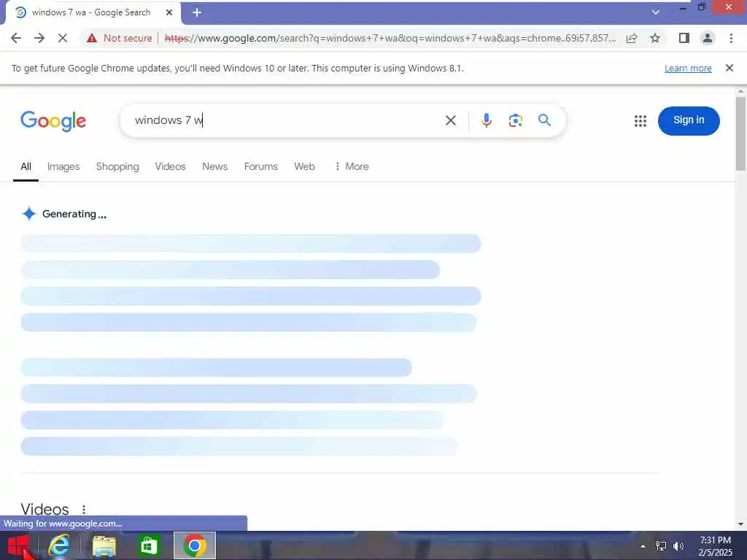
Task: Open a new browser tab
Action: click(x=197, y=12)
